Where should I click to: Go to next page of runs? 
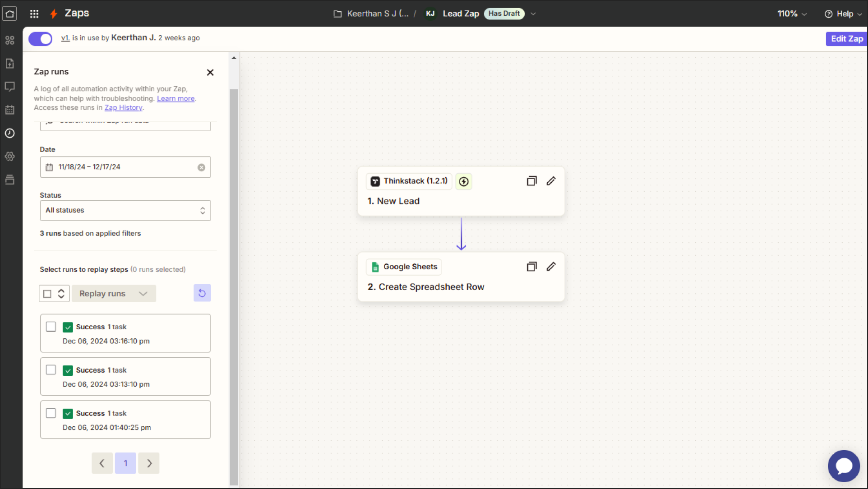click(x=149, y=463)
